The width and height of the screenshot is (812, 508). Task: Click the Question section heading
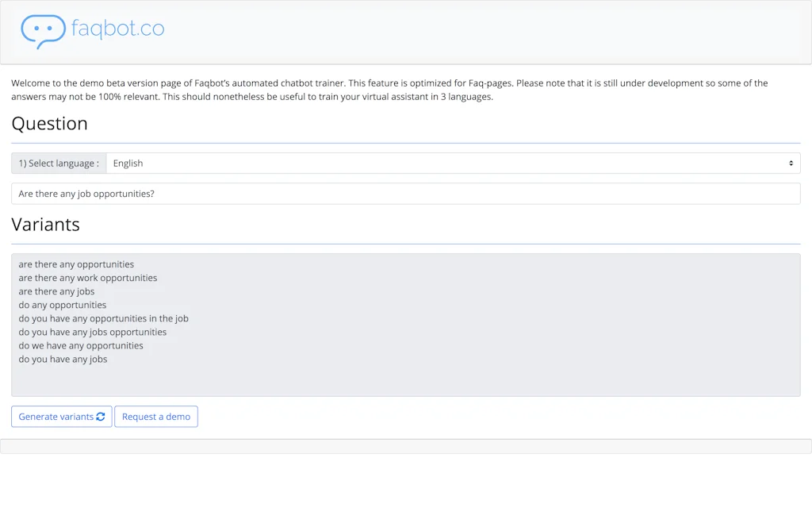(49, 123)
